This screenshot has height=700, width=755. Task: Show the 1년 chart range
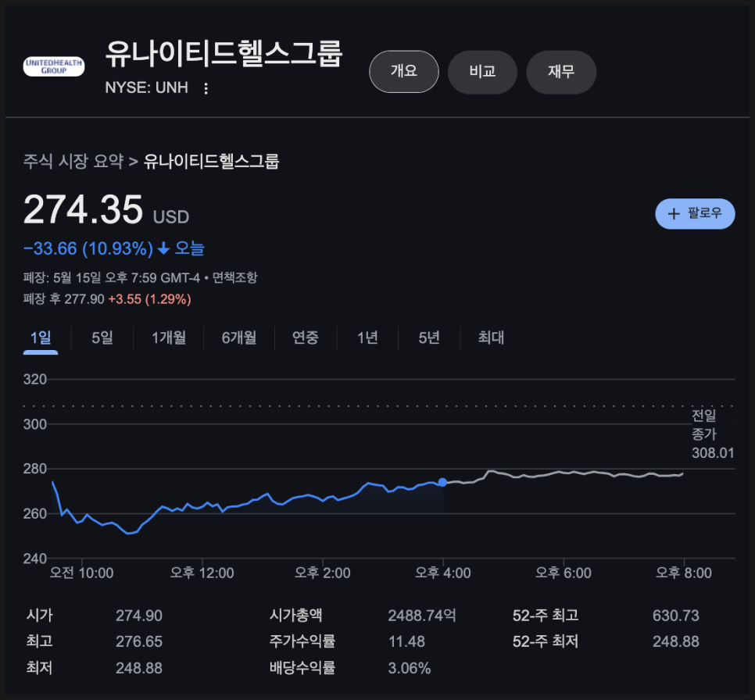pos(367,337)
